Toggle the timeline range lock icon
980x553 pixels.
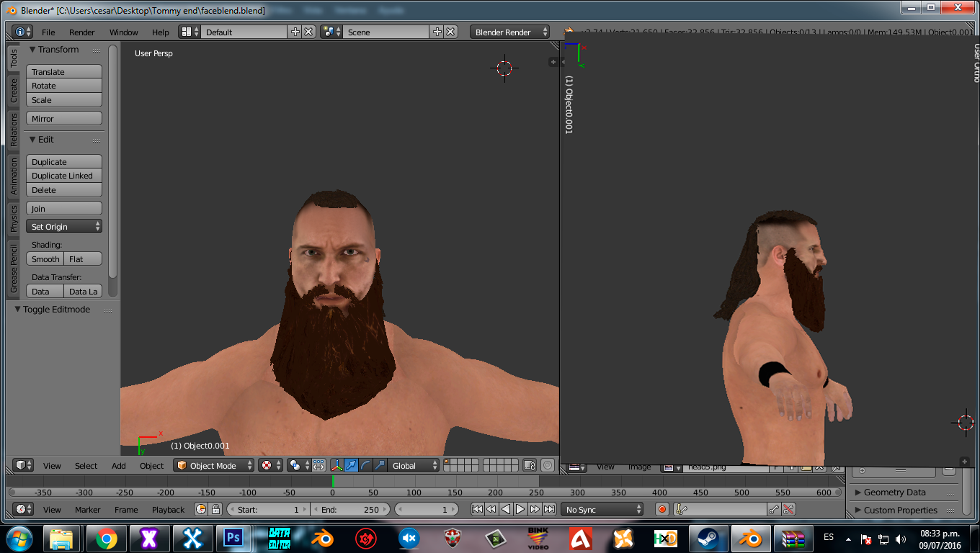215,509
